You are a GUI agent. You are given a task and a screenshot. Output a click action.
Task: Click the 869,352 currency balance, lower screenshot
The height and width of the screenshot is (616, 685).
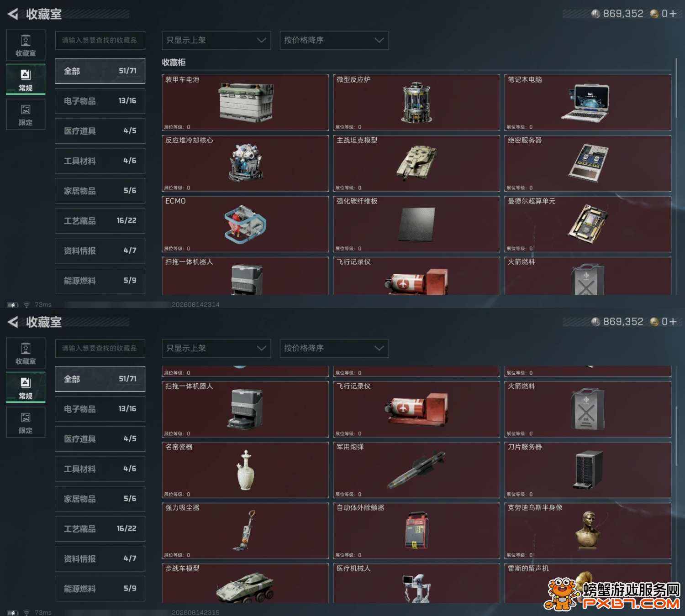(x=623, y=322)
